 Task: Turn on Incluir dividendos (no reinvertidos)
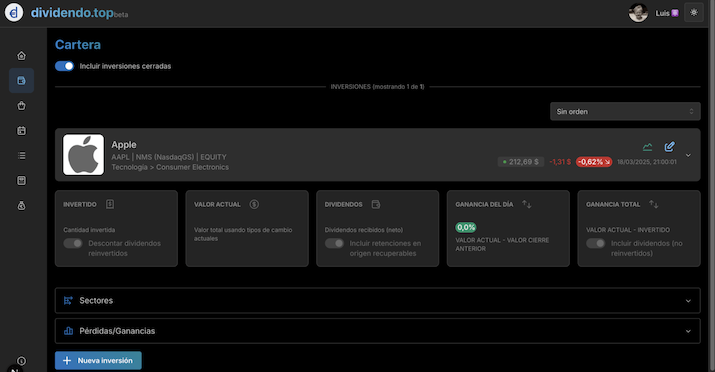point(596,243)
